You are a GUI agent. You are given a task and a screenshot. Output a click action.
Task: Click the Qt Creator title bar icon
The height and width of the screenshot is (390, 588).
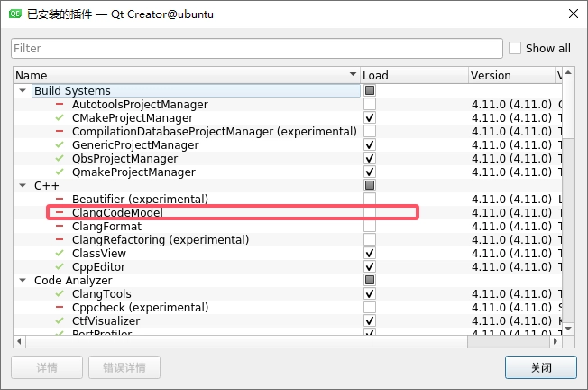coord(15,14)
